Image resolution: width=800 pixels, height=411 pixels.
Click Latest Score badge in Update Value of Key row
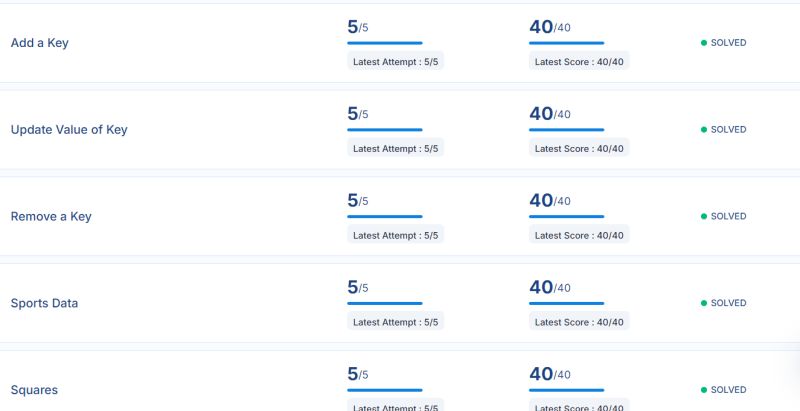[x=579, y=149]
